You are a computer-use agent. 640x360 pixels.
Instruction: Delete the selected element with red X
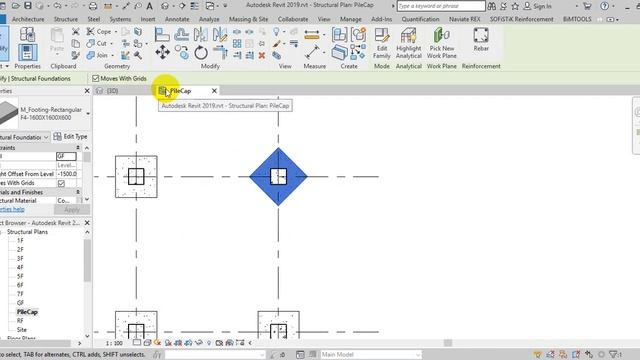click(262, 55)
